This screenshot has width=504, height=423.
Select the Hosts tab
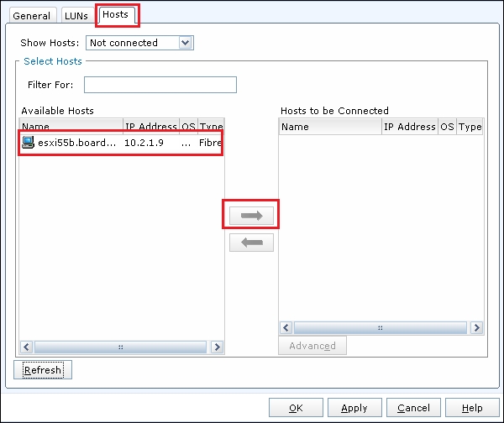pyautogui.click(x=115, y=15)
